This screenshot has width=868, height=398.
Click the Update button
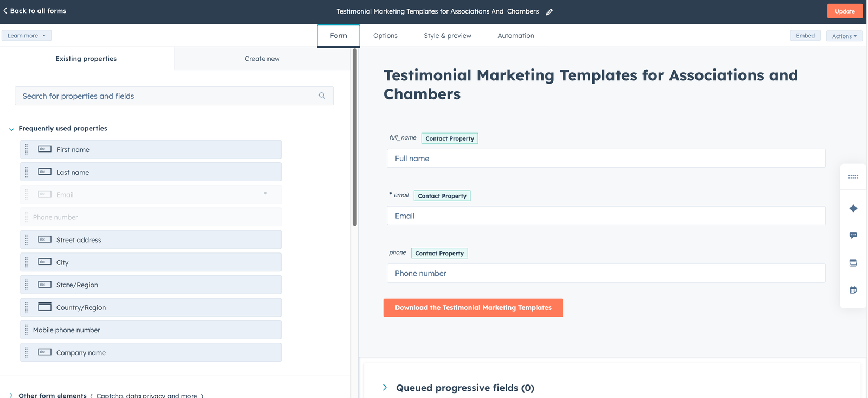pyautogui.click(x=845, y=11)
